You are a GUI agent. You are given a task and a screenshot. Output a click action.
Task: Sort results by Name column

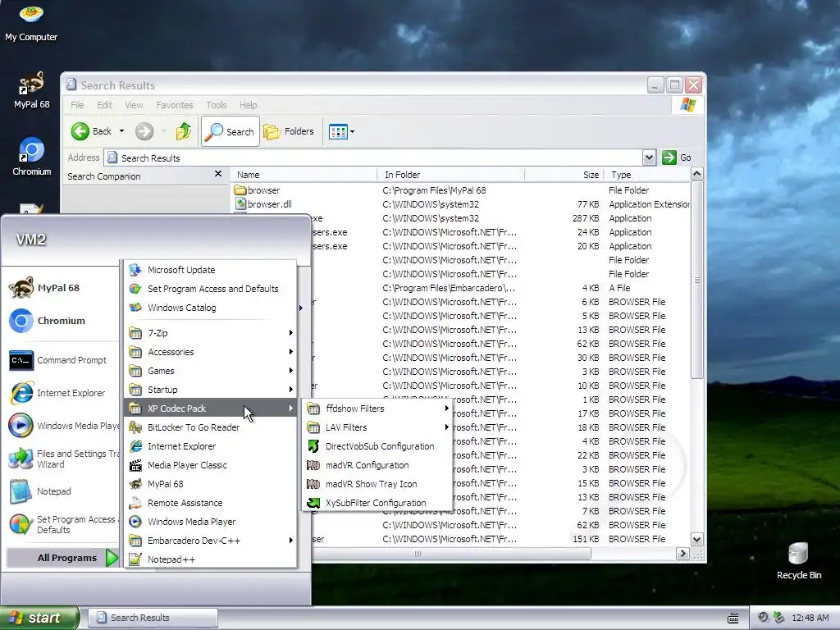[x=304, y=175]
